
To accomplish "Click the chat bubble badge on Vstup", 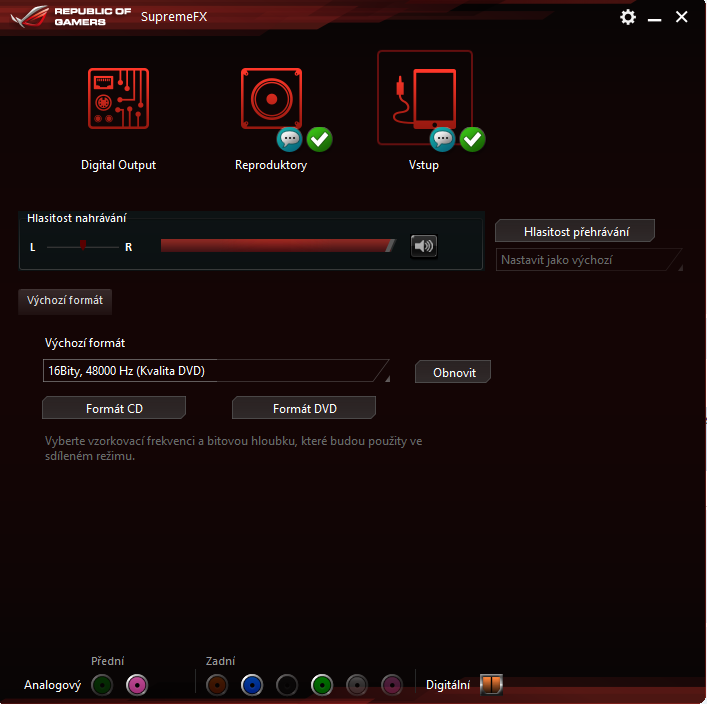I will 442,139.
